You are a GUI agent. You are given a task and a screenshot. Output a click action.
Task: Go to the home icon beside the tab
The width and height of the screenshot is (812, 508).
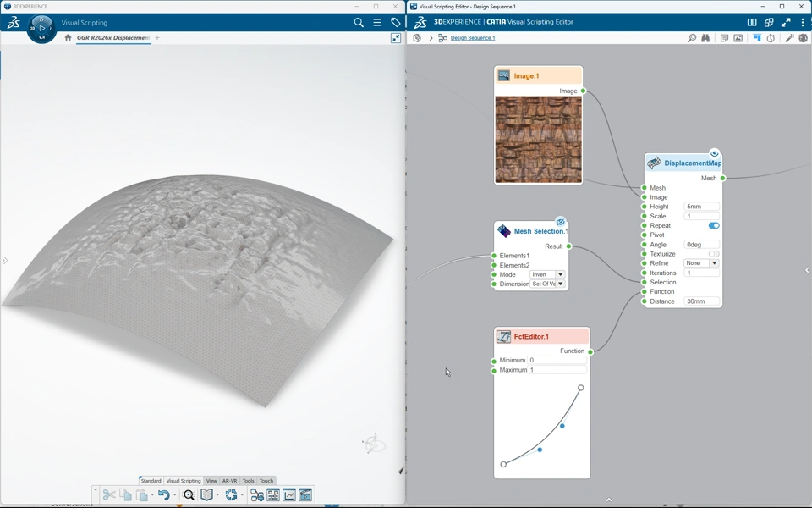(x=68, y=37)
